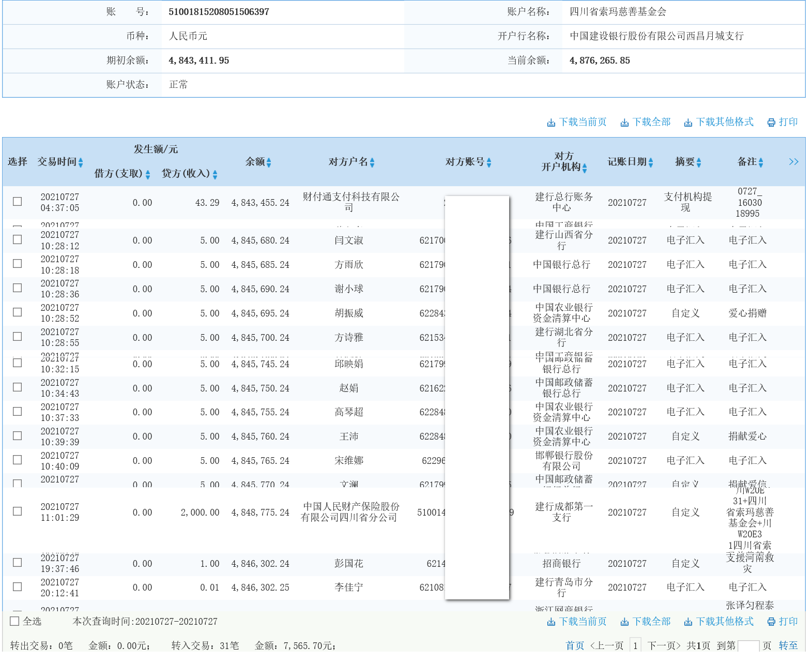Sort by 借方(支取) column arrows
The width and height of the screenshot is (812, 663).
[148, 174]
